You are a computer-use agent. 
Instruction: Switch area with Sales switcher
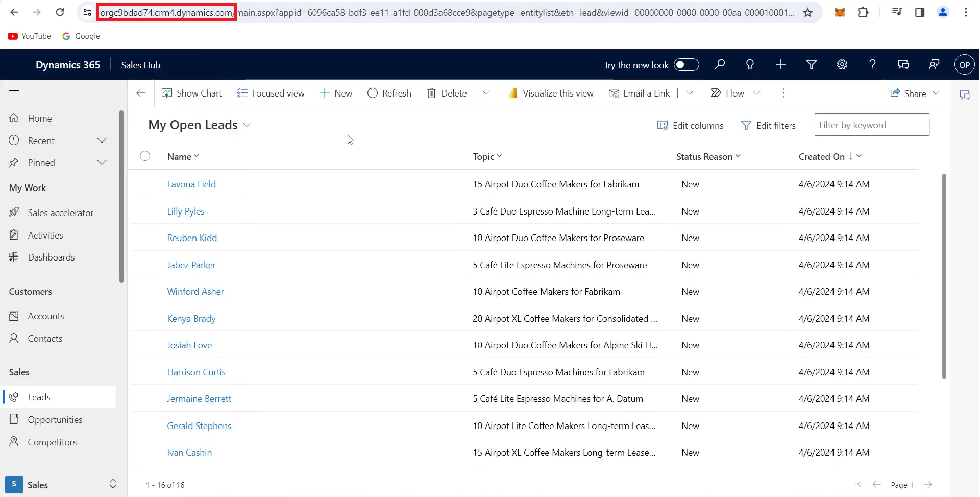[62, 485]
